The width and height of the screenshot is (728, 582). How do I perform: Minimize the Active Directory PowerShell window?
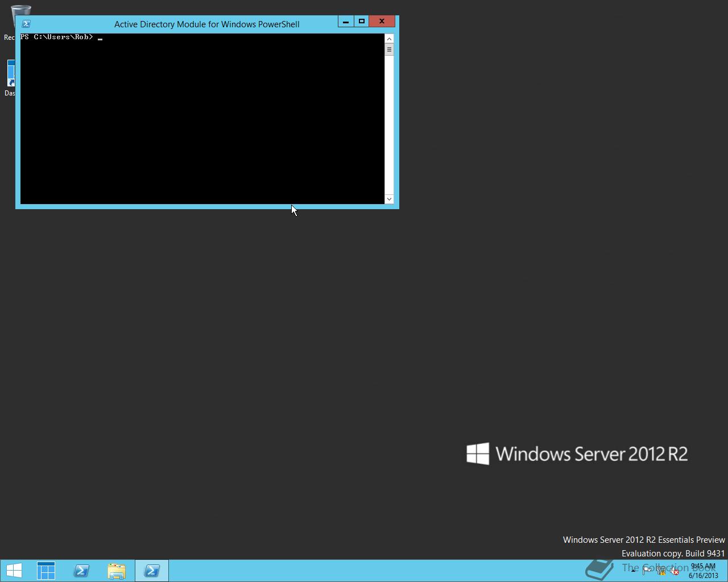tap(346, 22)
